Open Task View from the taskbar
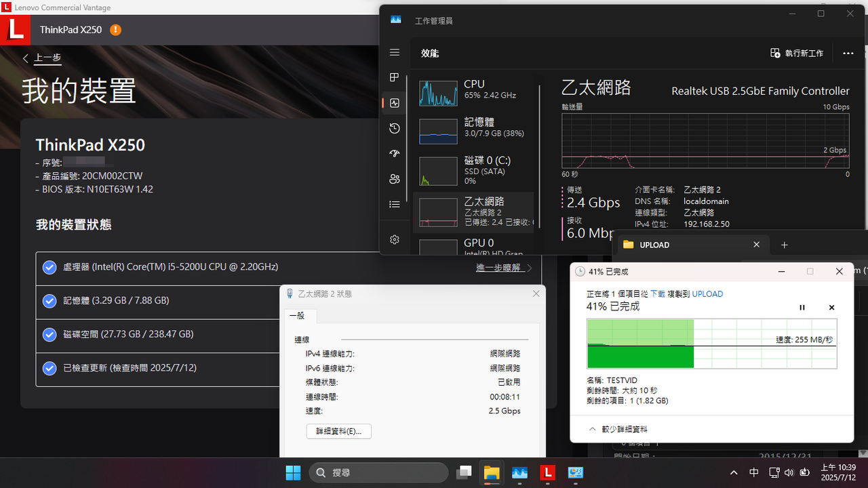 (464, 472)
